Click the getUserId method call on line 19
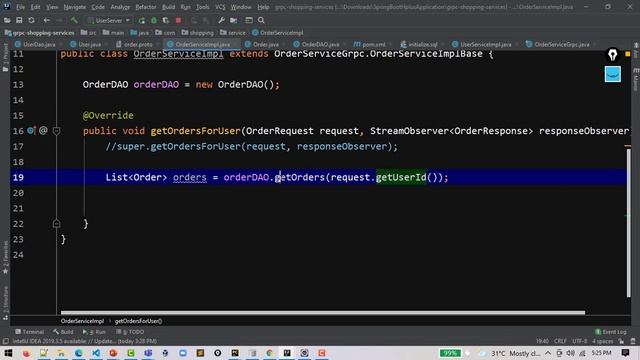The image size is (640, 360). point(401,177)
